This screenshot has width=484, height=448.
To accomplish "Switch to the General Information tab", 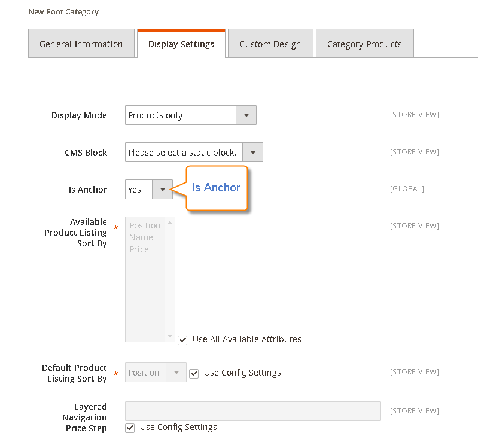I will point(81,43).
